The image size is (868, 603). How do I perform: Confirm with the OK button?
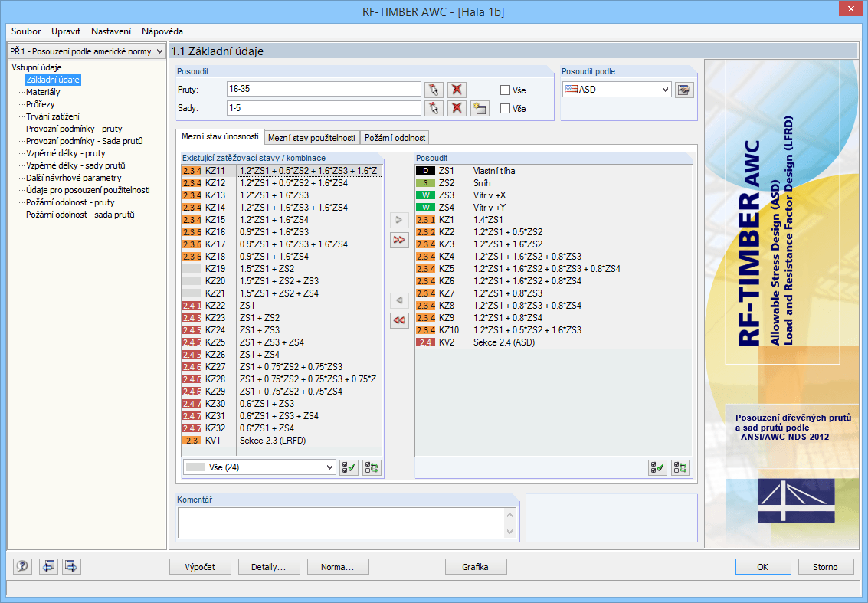coord(762,567)
